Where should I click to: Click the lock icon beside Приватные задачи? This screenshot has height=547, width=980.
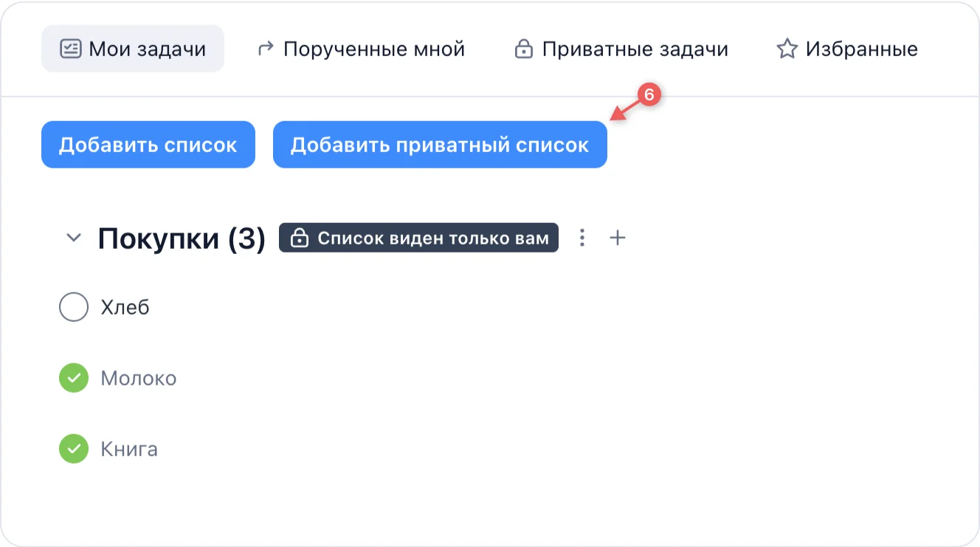pos(525,48)
